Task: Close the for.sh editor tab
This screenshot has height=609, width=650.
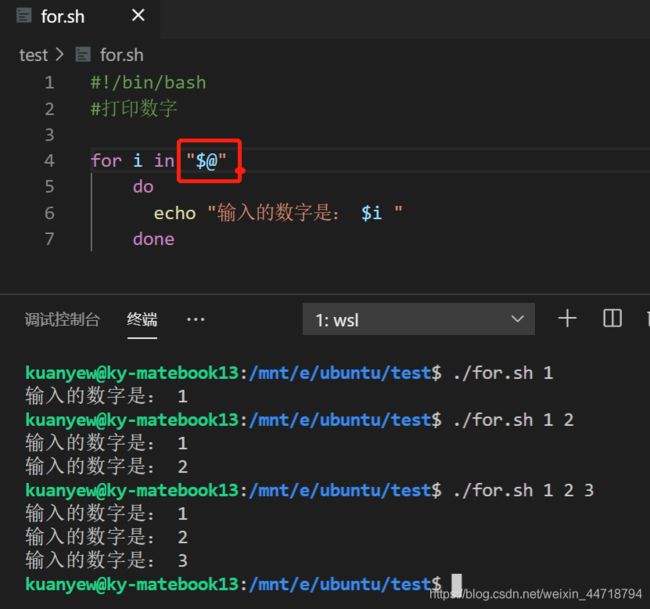Action: click(138, 16)
